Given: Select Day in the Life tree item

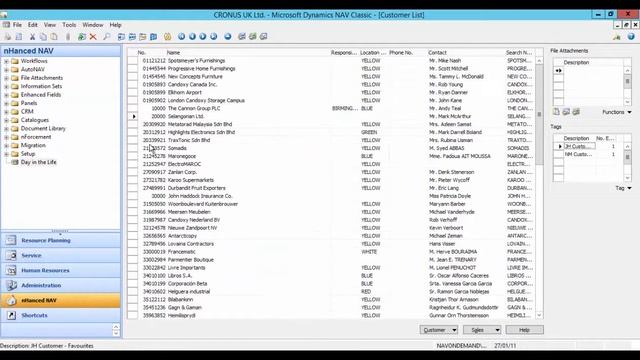Looking at the screenshot, I should (x=38, y=162).
